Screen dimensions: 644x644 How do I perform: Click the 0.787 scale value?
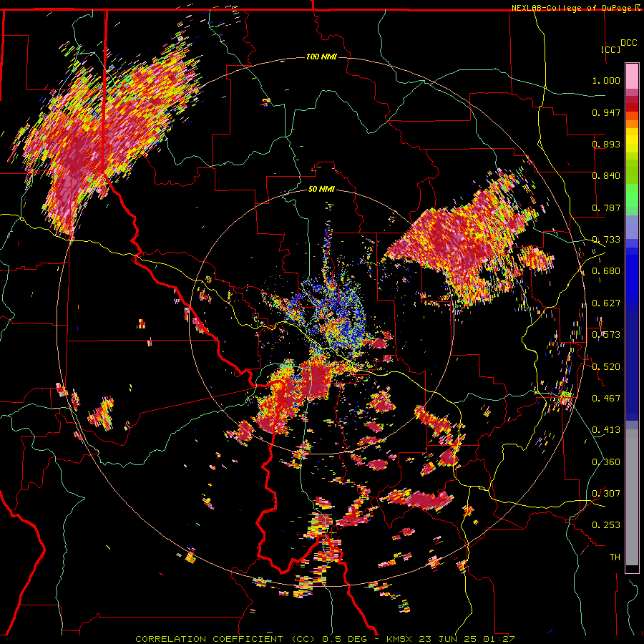(606, 208)
